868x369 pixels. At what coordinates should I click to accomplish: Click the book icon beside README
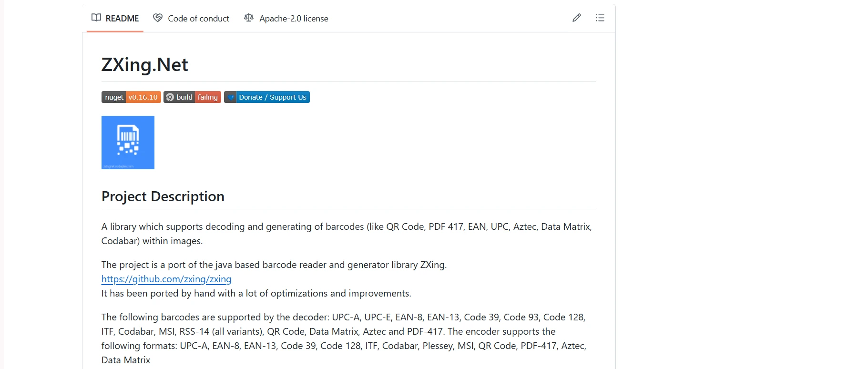96,18
